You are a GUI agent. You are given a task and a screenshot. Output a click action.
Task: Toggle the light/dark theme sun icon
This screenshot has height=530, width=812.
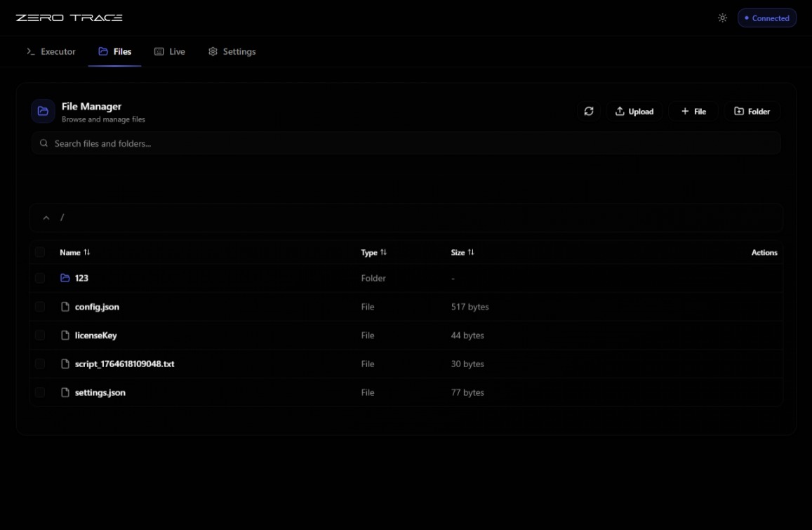(x=722, y=18)
